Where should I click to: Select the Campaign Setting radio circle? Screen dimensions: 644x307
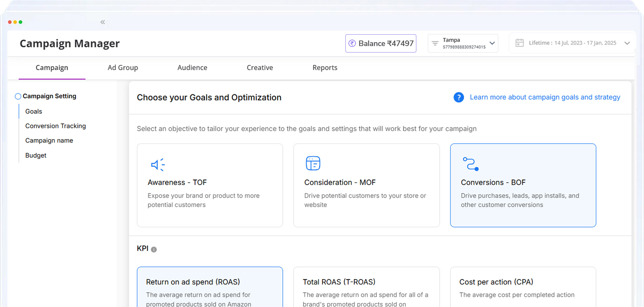point(18,96)
